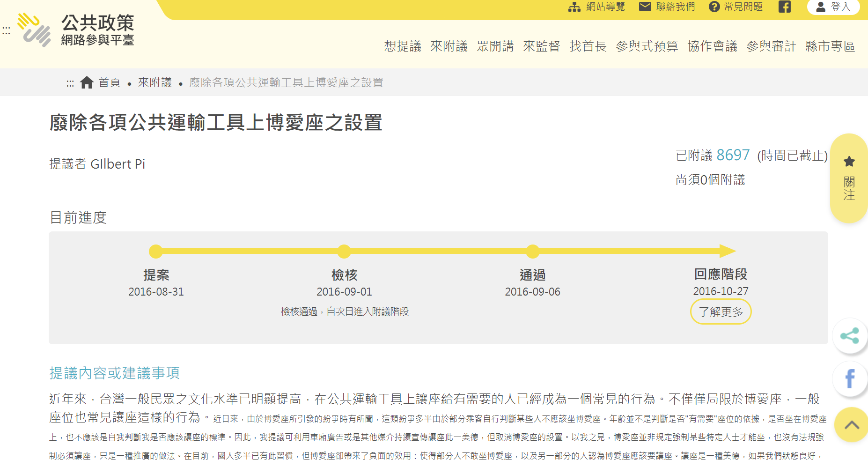868x467 pixels.
Task: Click the date 2016-09-01
Action: pyautogui.click(x=344, y=292)
